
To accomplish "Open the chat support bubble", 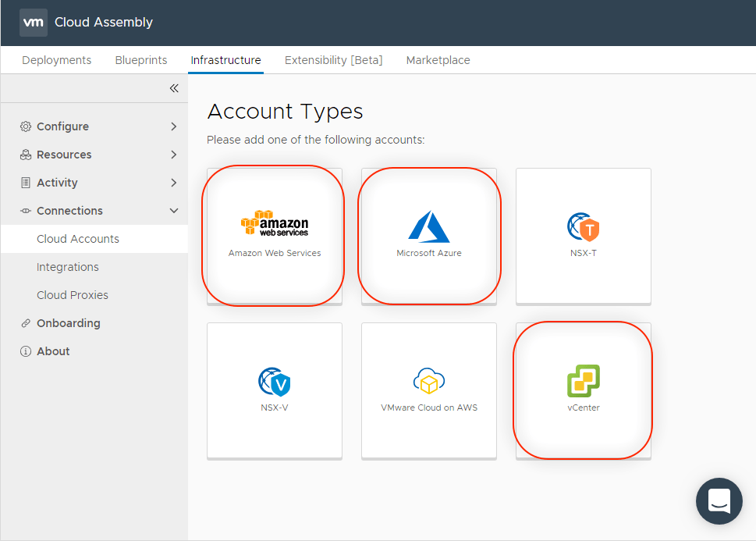I will 719,501.
